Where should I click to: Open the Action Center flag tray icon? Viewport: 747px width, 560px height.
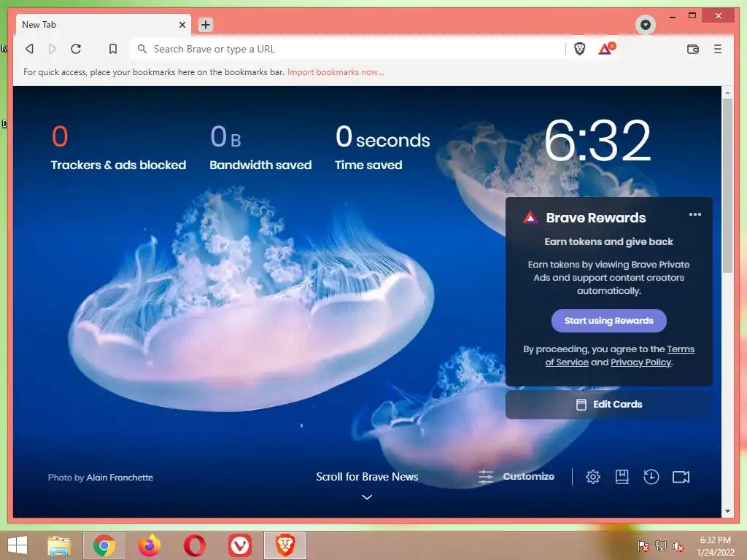pos(643,545)
